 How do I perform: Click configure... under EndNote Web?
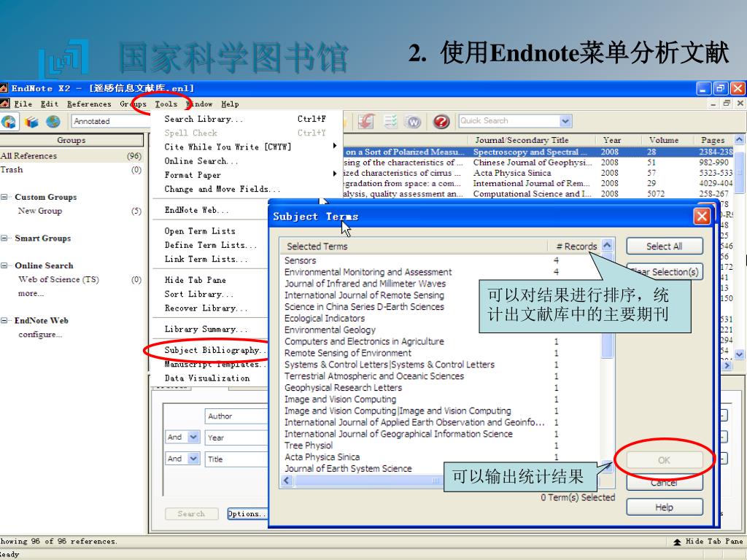click(41, 334)
